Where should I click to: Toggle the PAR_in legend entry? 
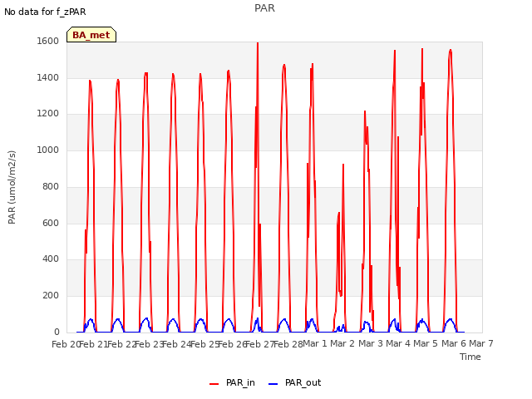click(x=232, y=382)
